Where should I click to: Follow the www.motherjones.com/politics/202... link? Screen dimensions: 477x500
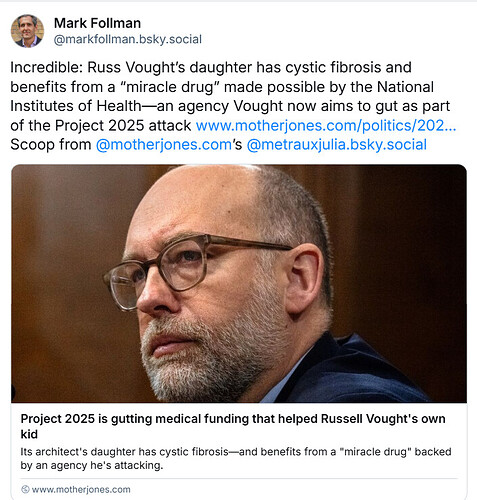(x=326, y=126)
